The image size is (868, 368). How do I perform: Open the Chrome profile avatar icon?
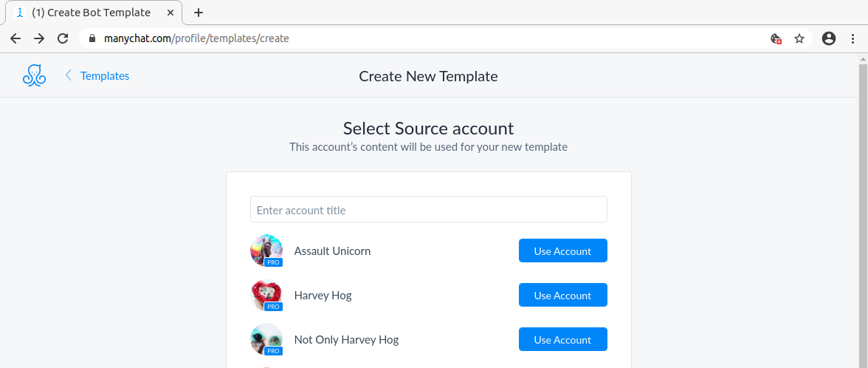pyautogui.click(x=829, y=38)
